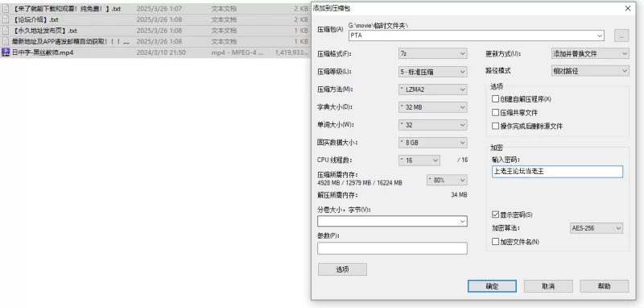This screenshot has height=308, width=644.
Task: Open the 固实数据大小 8 GB dropdown
Action: click(x=432, y=143)
